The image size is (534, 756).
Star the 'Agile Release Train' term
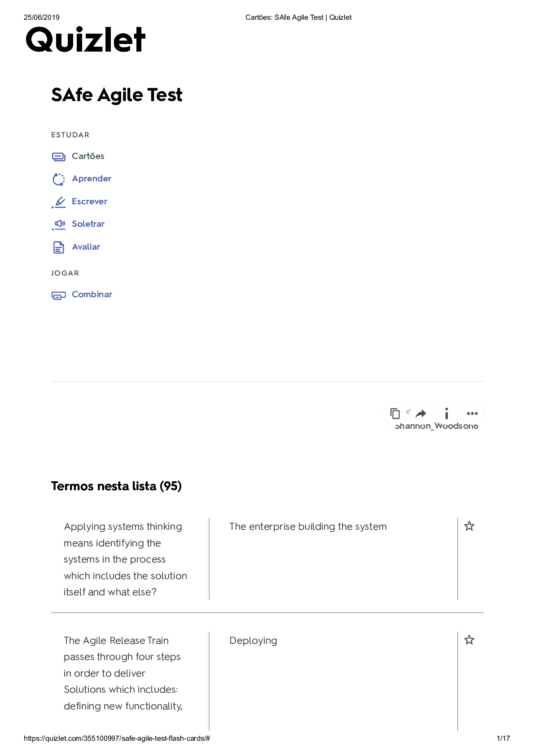pyautogui.click(x=469, y=640)
